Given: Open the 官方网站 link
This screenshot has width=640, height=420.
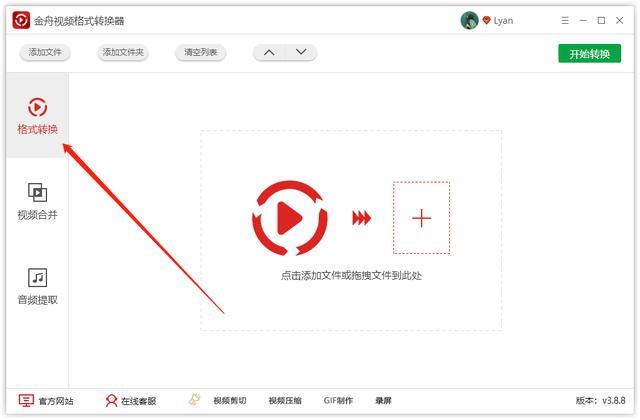Looking at the screenshot, I should tap(46, 401).
